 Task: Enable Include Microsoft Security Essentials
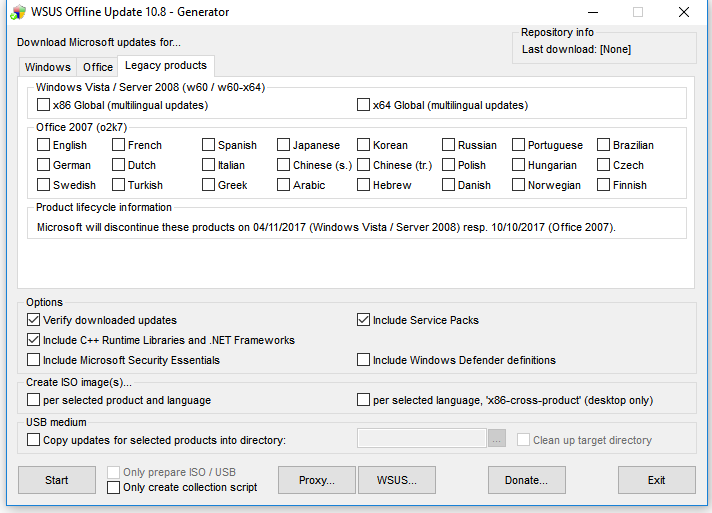point(33,360)
